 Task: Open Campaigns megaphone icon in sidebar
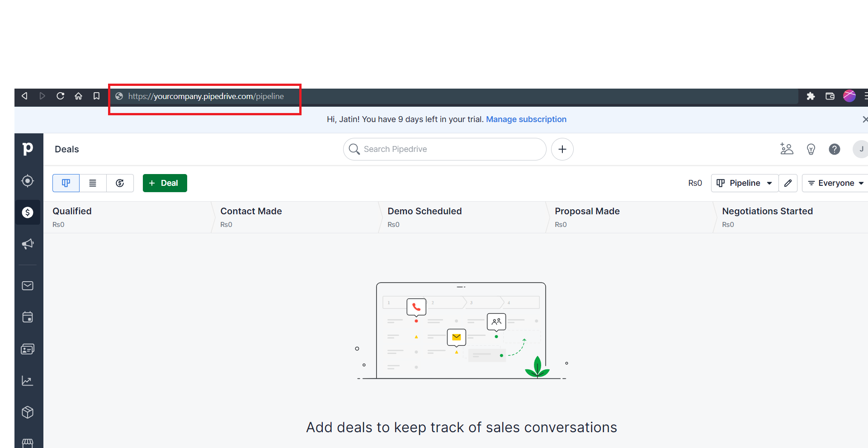(x=28, y=244)
